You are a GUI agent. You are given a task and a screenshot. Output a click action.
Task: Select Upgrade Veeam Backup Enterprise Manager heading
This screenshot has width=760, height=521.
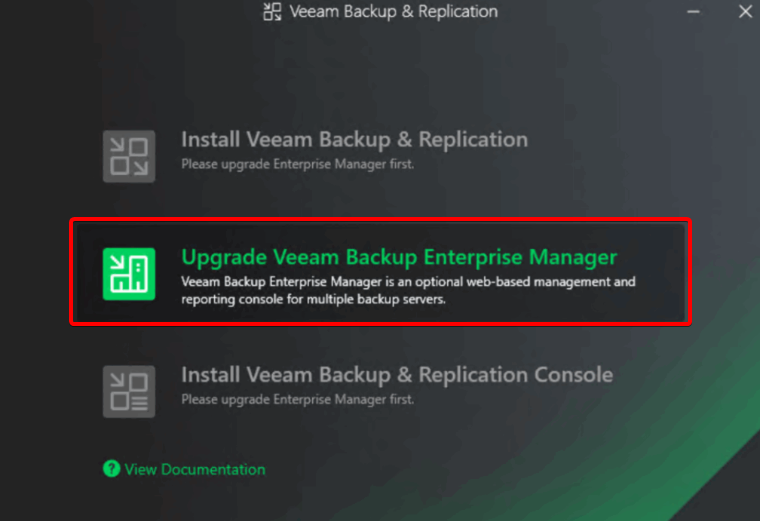[398, 257]
